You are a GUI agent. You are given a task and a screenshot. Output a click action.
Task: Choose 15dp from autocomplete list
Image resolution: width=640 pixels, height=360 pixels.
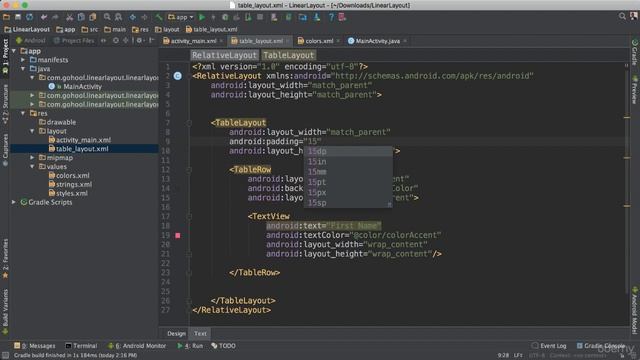pyautogui.click(x=348, y=151)
